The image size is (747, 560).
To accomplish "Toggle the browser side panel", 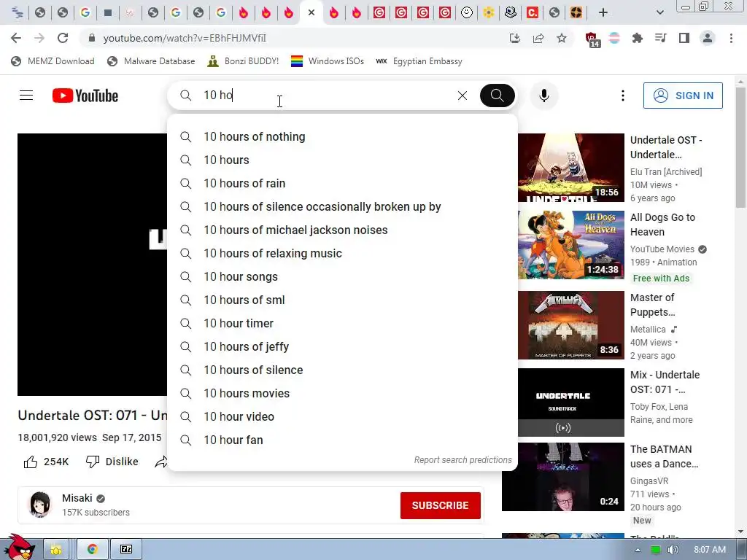I will pyautogui.click(x=684, y=38).
